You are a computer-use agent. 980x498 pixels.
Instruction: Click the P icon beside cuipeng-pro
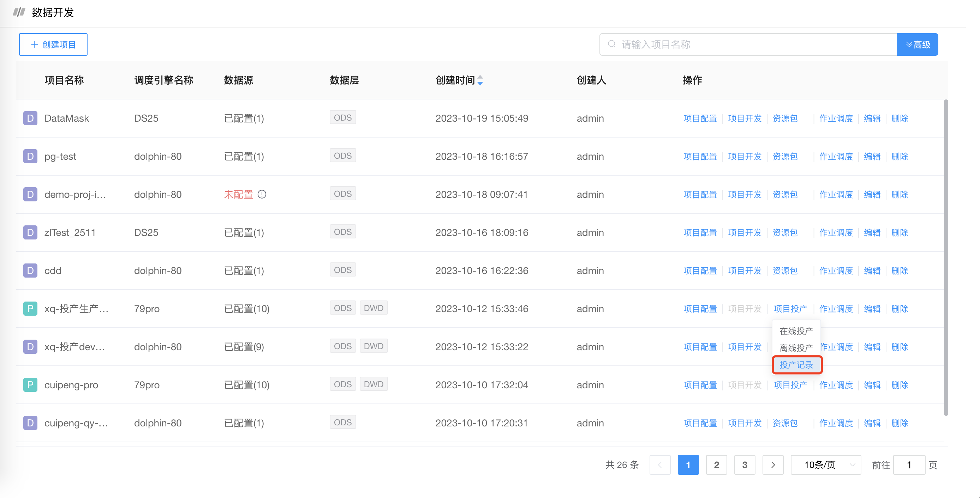[x=30, y=385]
